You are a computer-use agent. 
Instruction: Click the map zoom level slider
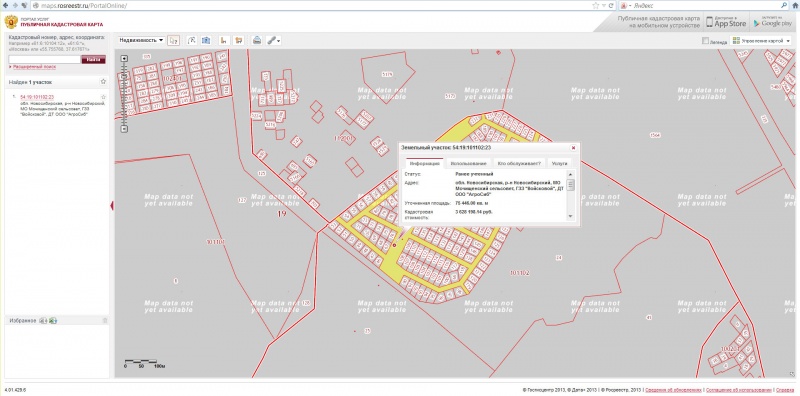pyautogui.click(x=124, y=94)
